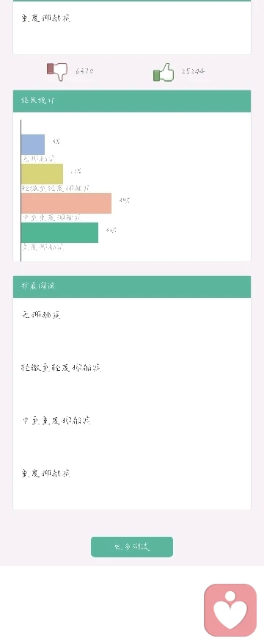Open first item in extended reading list
Viewport: 264px width, 644px height.
click(41, 316)
